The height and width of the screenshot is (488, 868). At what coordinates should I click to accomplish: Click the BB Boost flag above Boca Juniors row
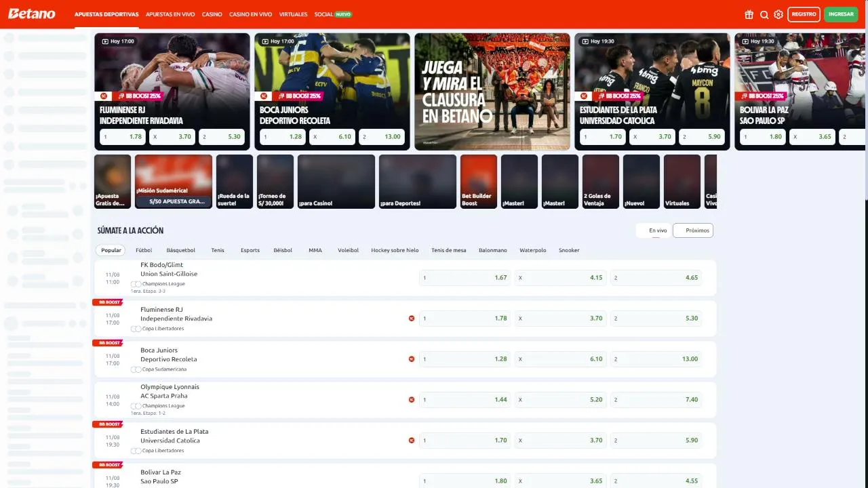click(107, 343)
